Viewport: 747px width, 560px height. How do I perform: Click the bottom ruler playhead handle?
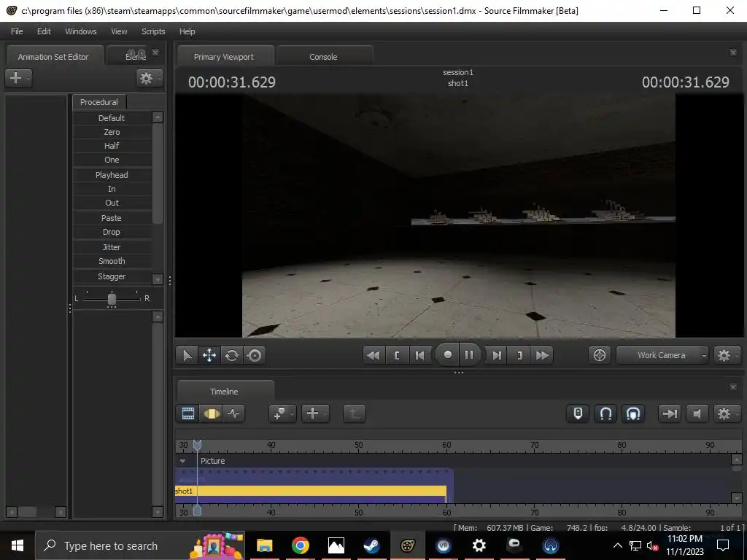[x=197, y=510]
